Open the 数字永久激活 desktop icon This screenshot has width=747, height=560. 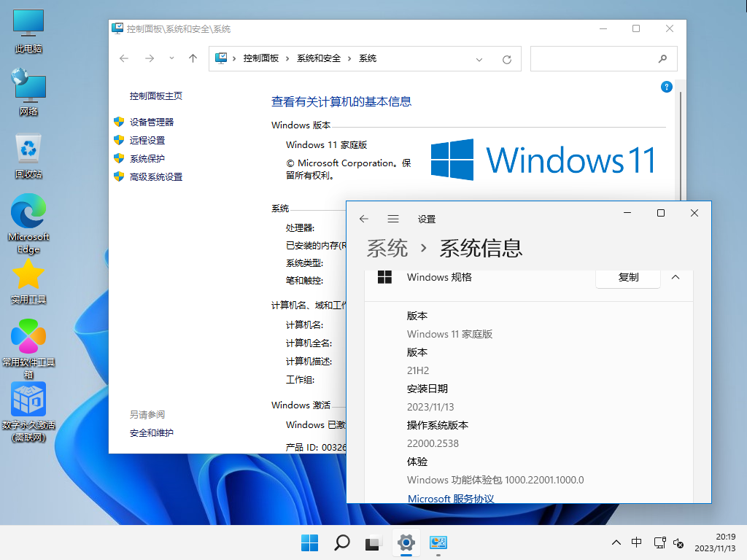tap(28, 412)
